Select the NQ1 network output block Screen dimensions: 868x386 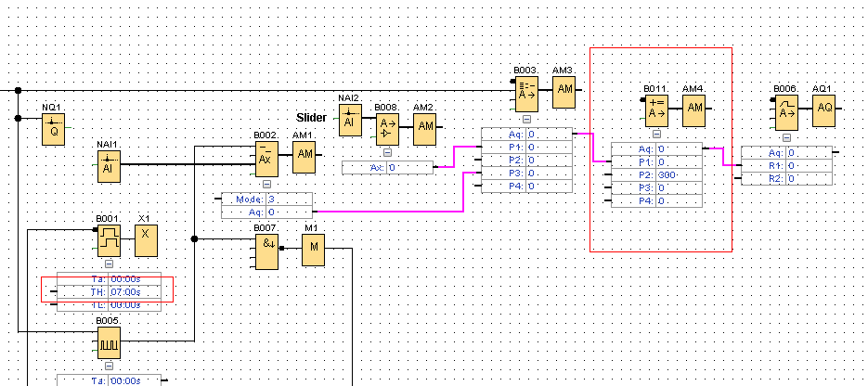[54, 131]
